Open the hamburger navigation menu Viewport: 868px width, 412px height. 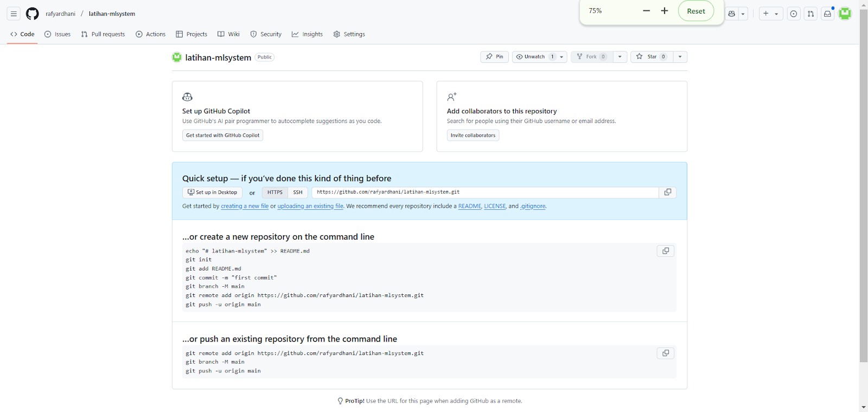coord(14,14)
